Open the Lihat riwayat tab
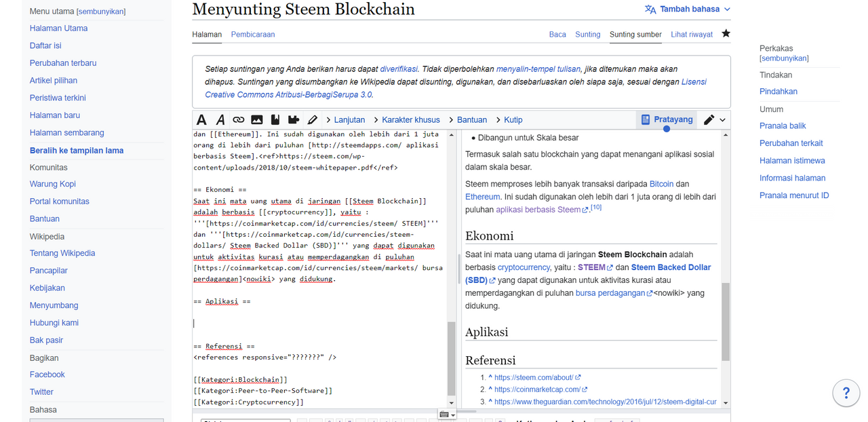 [x=692, y=35]
